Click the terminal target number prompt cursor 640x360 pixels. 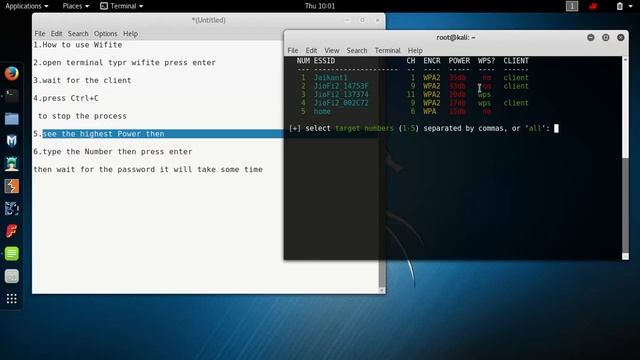point(556,129)
